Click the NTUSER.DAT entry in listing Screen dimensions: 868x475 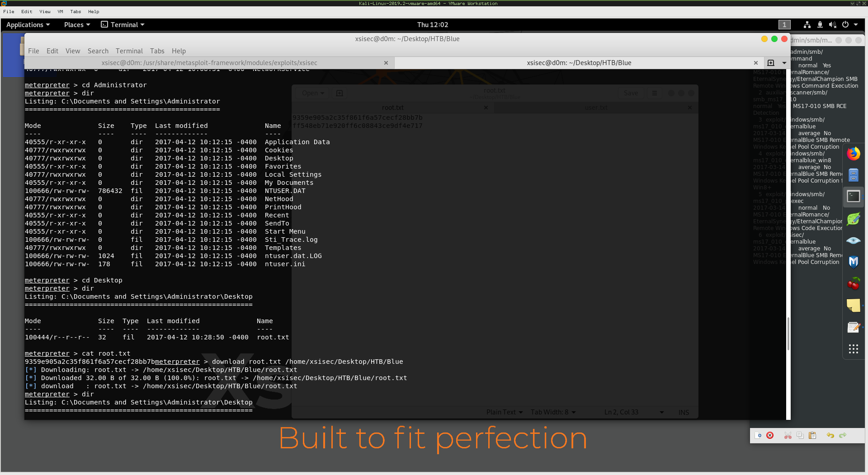click(x=285, y=191)
